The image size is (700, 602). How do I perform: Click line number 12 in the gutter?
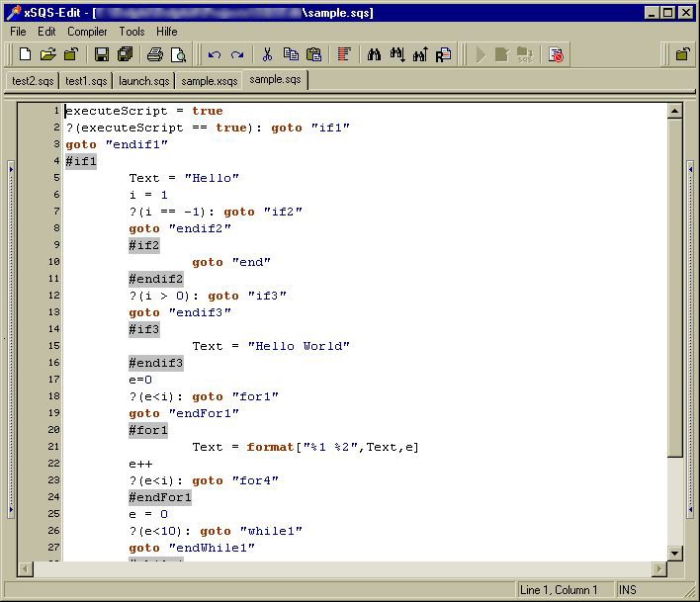click(x=53, y=295)
